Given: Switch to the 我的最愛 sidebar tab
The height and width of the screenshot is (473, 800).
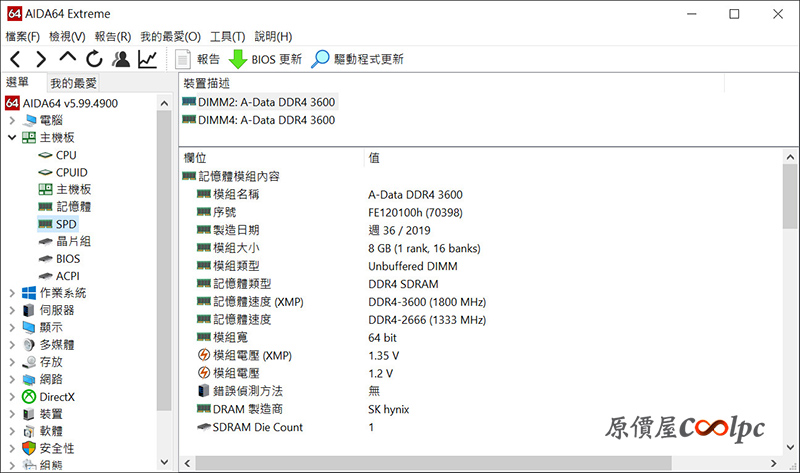Looking at the screenshot, I should [73, 83].
